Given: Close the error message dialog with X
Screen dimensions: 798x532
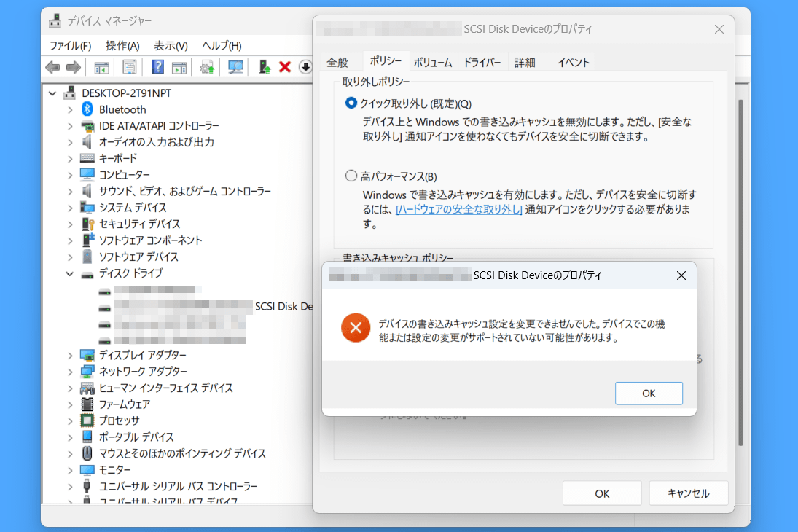Looking at the screenshot, I should 681,275.
